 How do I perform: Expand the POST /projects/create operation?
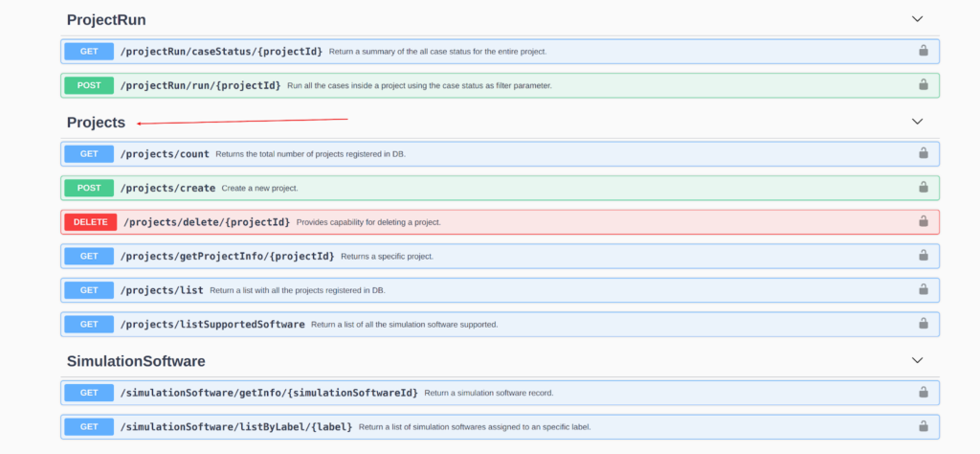[500, 188]
